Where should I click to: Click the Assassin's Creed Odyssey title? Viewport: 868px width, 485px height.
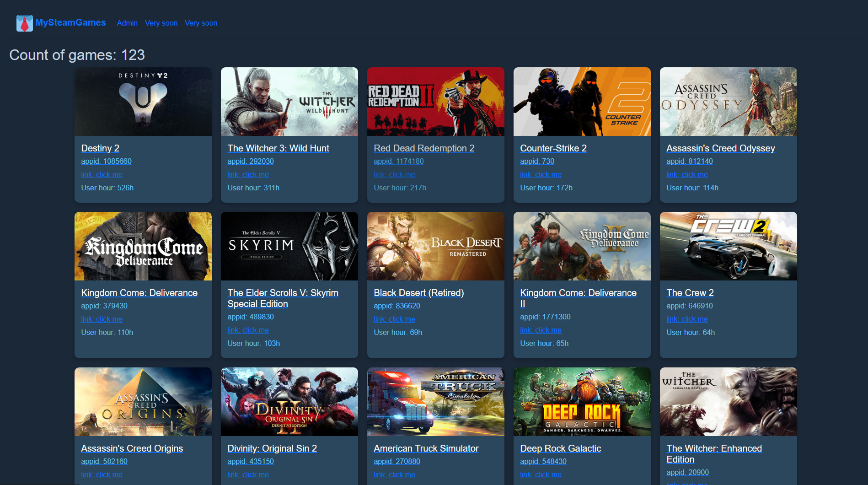pos(720,148)
